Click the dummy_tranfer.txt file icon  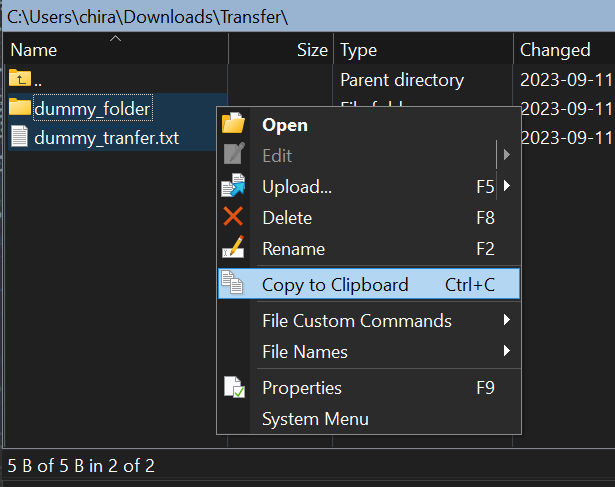click(x=20, y=138)
